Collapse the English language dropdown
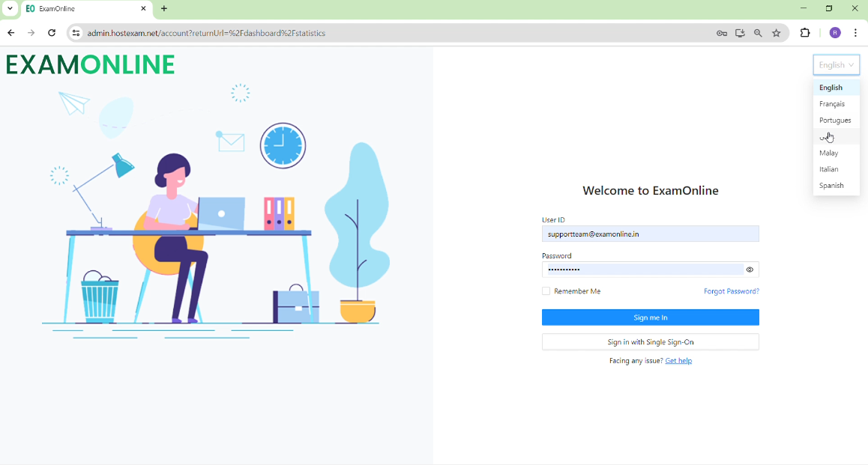The height and width of the screenshot is (465, 868). [x=836, y=65]
